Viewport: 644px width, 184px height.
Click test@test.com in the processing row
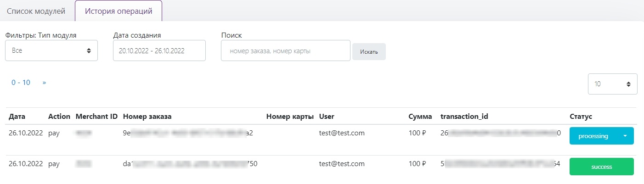tap(341, 133)
